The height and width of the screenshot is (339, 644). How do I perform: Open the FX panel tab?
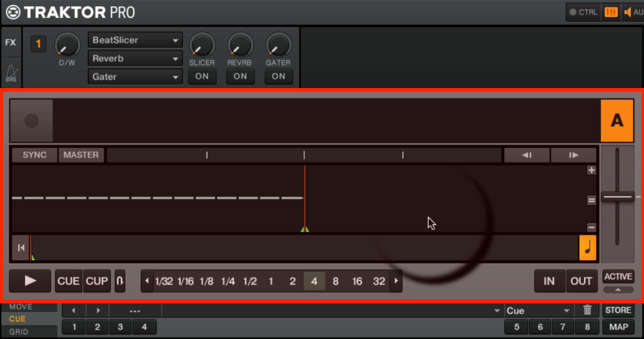click(x=11, y=42)
